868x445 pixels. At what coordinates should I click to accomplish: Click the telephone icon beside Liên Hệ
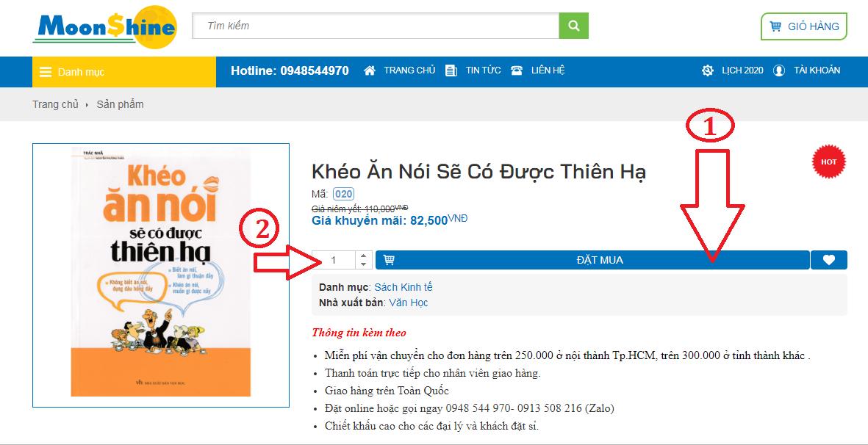[x=517, y=70]
